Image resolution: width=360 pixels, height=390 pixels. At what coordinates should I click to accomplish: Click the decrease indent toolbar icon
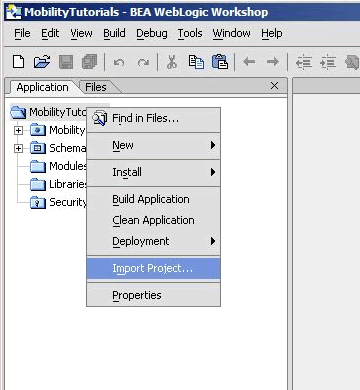[x=304, y=62]
